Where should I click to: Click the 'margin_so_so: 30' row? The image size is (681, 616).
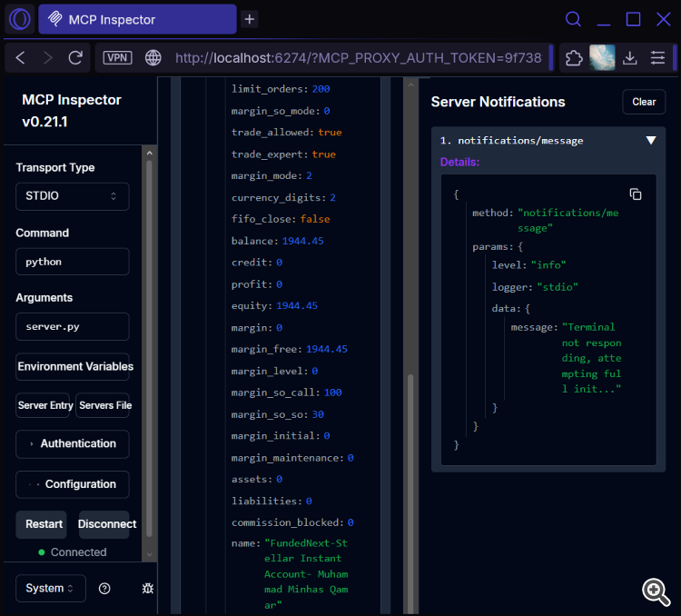[277, 414]
